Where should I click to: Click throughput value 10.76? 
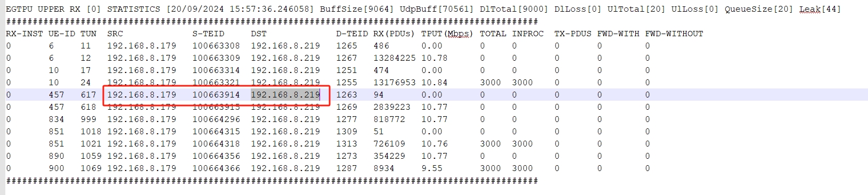pos(435,144)
